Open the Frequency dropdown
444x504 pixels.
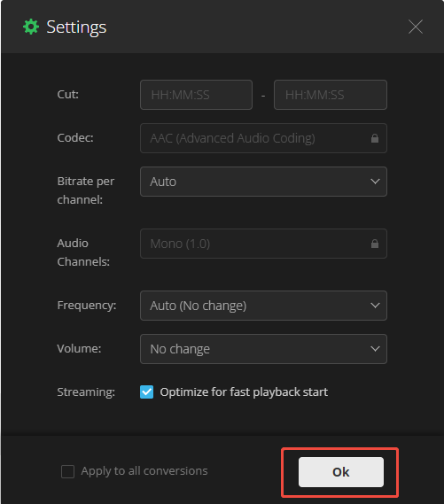263,306
